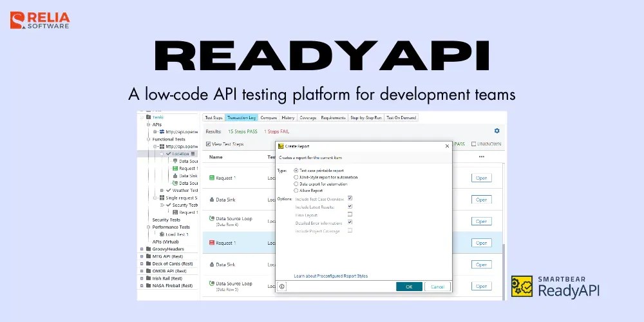Open the transaction log settings gear
Image resolution: width=644 pixels, height=322 pixels.
[x=497, y=131]
